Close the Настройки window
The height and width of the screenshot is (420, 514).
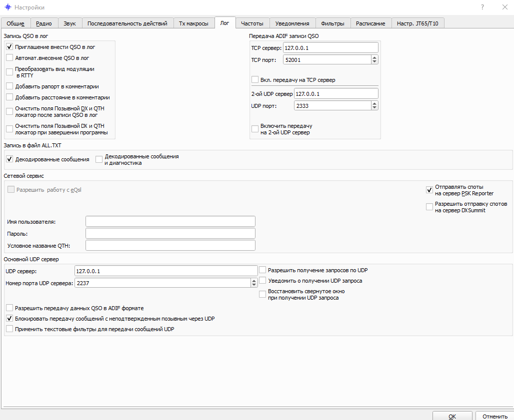[x=505, y=7]
